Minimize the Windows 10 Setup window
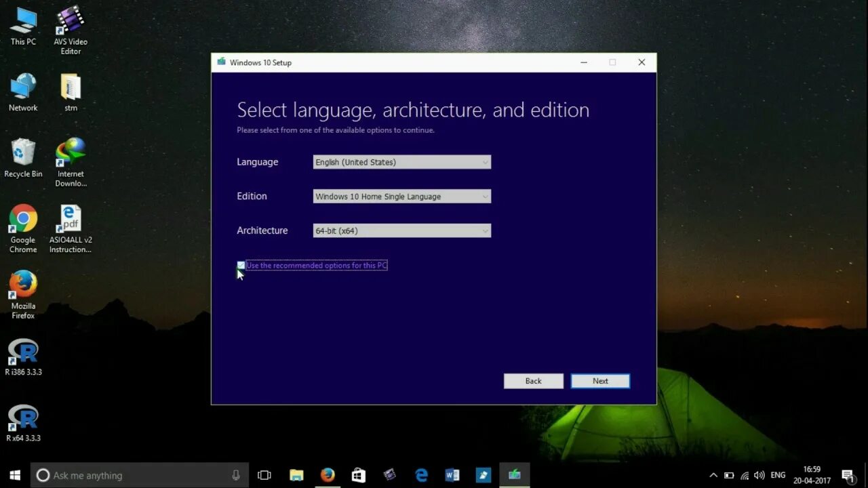 click(x=584, y=62)
